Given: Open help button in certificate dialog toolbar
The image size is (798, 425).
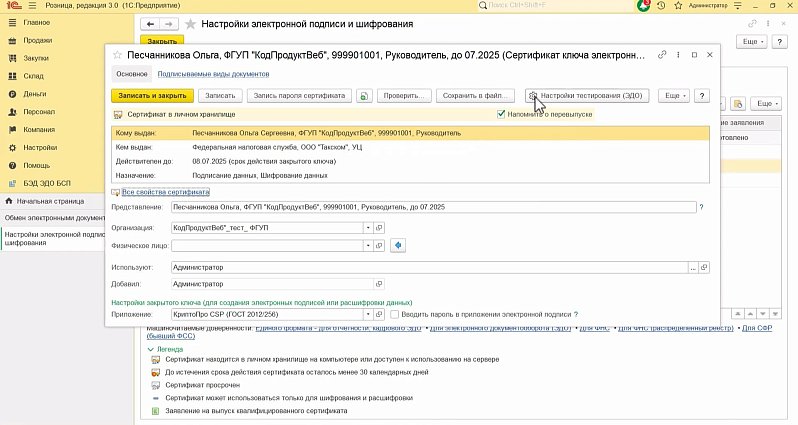Looking at the screenshot, I should pos(702,96).
